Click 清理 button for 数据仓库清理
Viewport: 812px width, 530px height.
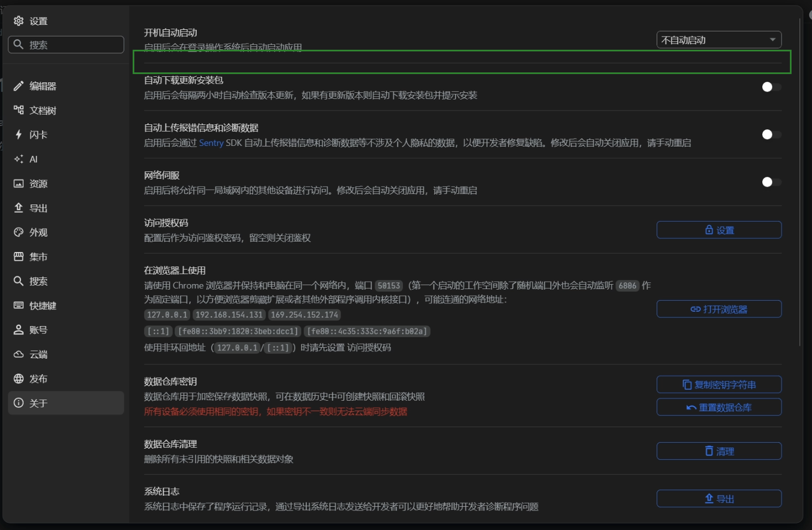(x=719, y=451)
